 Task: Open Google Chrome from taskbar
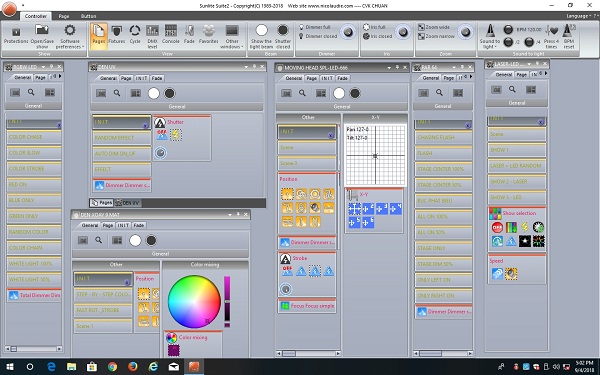(x=112, y=367)
